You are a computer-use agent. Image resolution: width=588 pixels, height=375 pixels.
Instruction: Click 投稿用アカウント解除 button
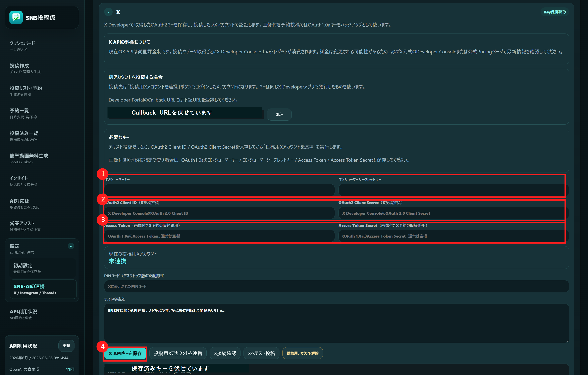tap(303, 353)
